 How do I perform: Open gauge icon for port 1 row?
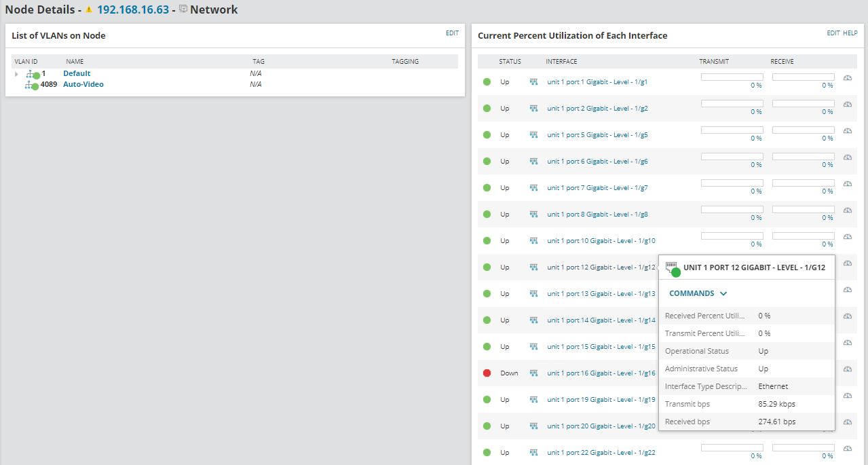point(847,78)
